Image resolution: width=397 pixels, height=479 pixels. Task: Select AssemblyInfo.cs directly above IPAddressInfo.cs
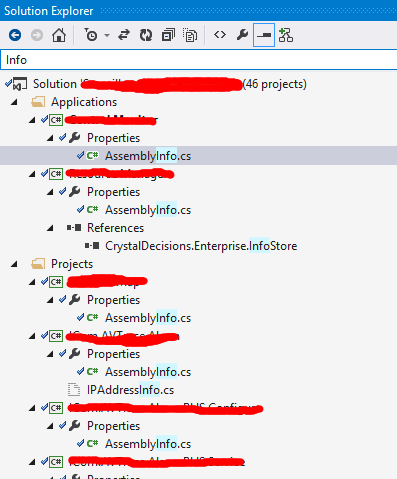[148, 372]
